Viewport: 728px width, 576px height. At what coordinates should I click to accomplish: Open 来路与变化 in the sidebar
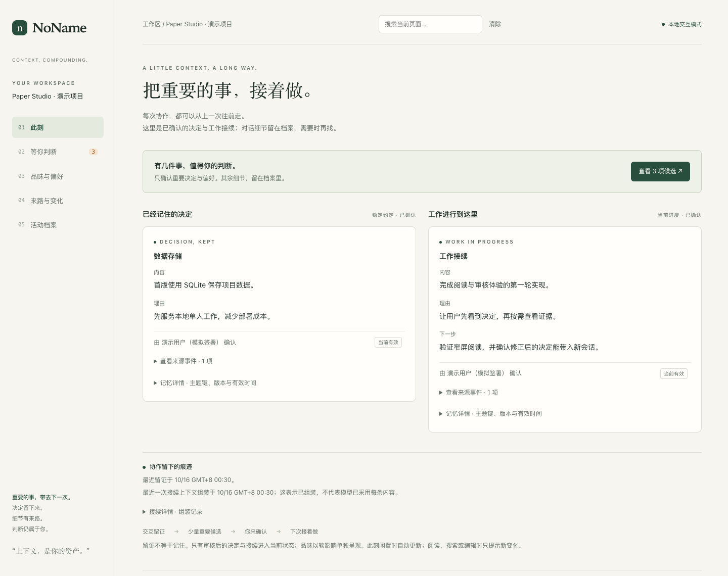58,201
